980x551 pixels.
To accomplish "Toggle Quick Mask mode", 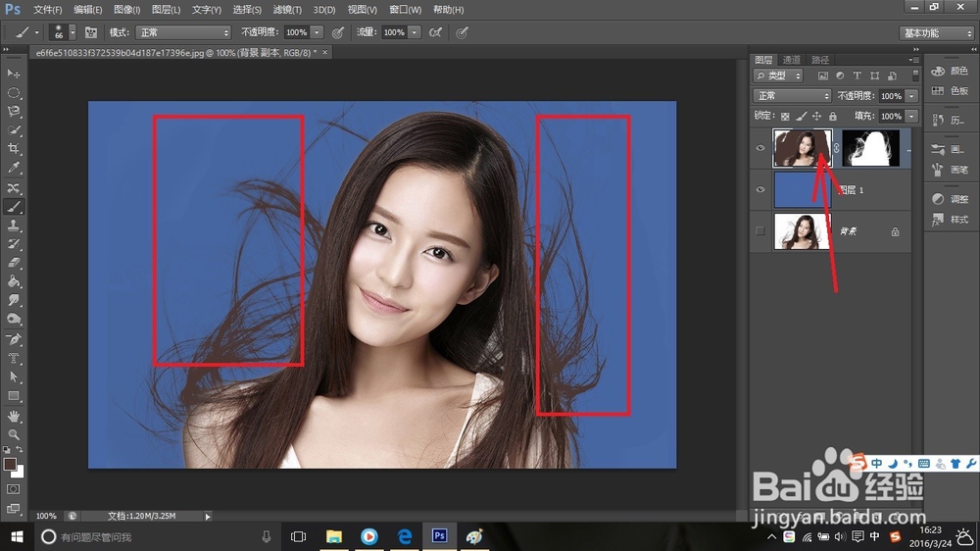I will [x=14, y=489].
